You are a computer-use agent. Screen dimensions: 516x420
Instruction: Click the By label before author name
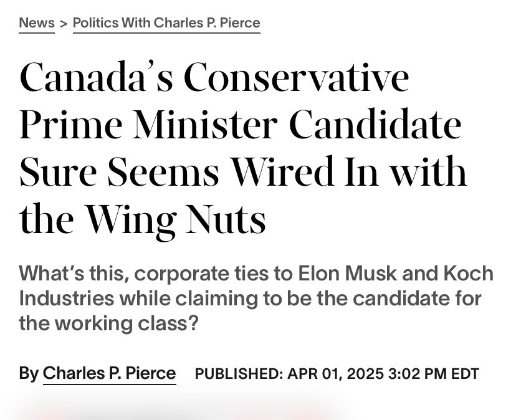[29, 374]
